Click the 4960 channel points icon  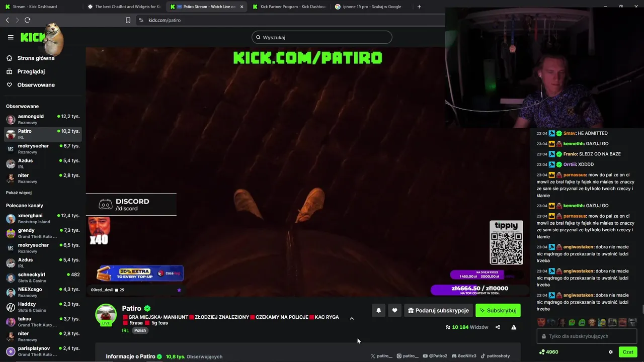pyautogui.click(x=542, y=352)
